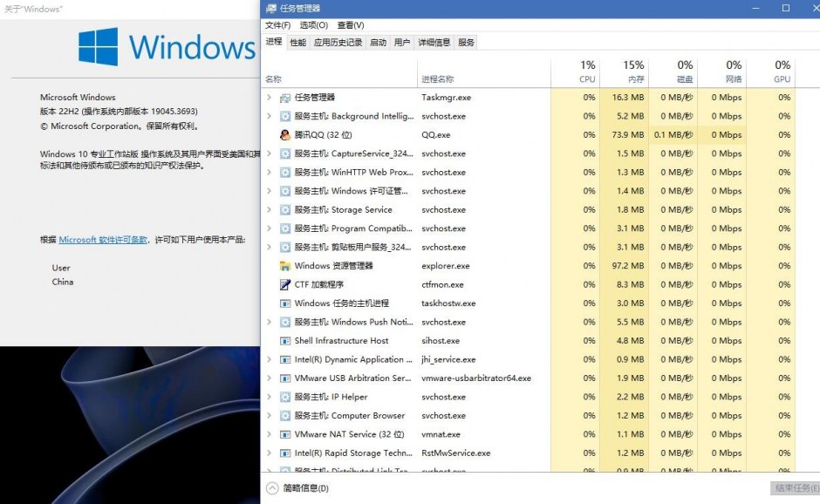Click the Tencent QQ penguin icon
Screen dimensions: 820x504
coord(285,135)
